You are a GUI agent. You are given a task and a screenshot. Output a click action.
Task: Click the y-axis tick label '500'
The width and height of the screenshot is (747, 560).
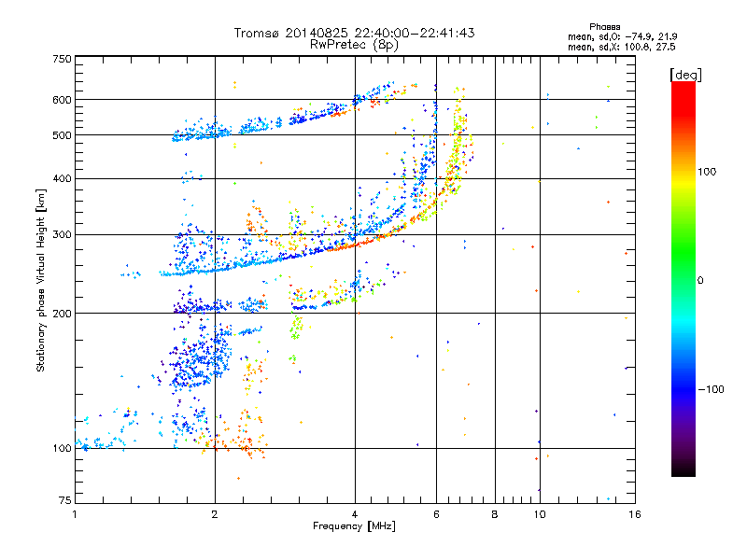tap(62, 135)
